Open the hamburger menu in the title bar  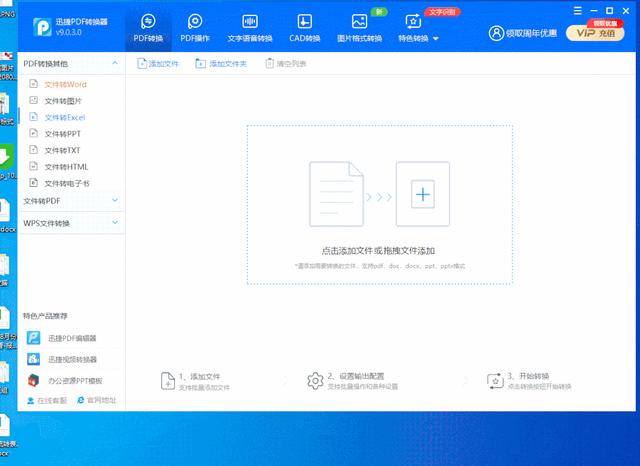[x=577, y=11]
